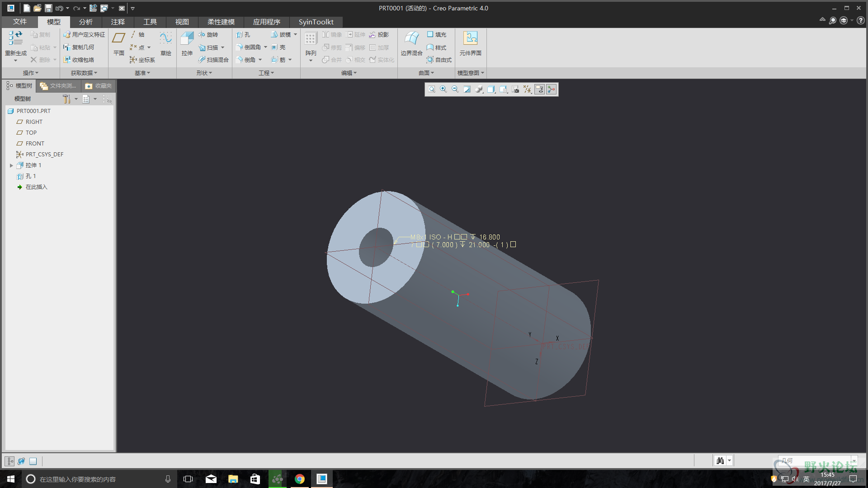Click the Fill (填充) surface tool
The image size is (868, 488).
click(437, 34)
